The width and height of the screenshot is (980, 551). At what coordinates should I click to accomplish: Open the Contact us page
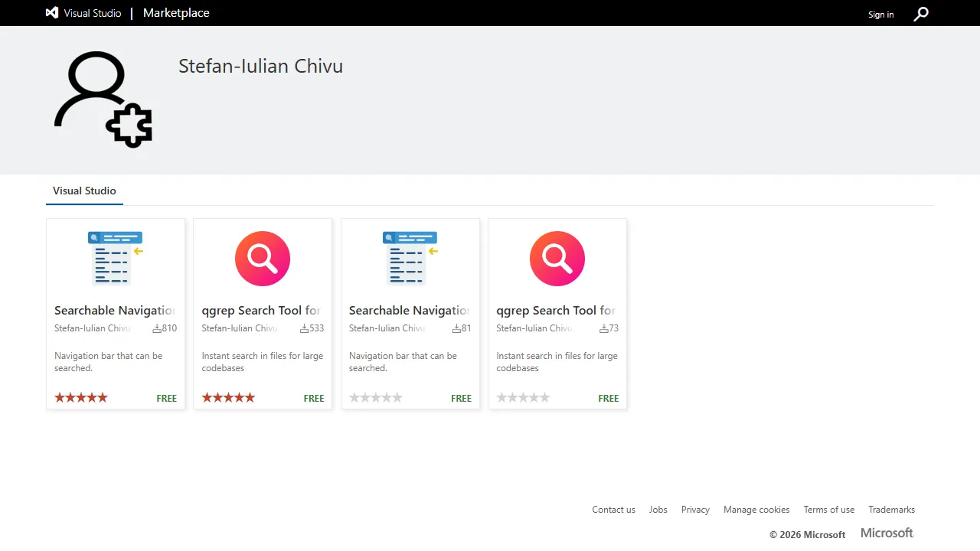613,509
